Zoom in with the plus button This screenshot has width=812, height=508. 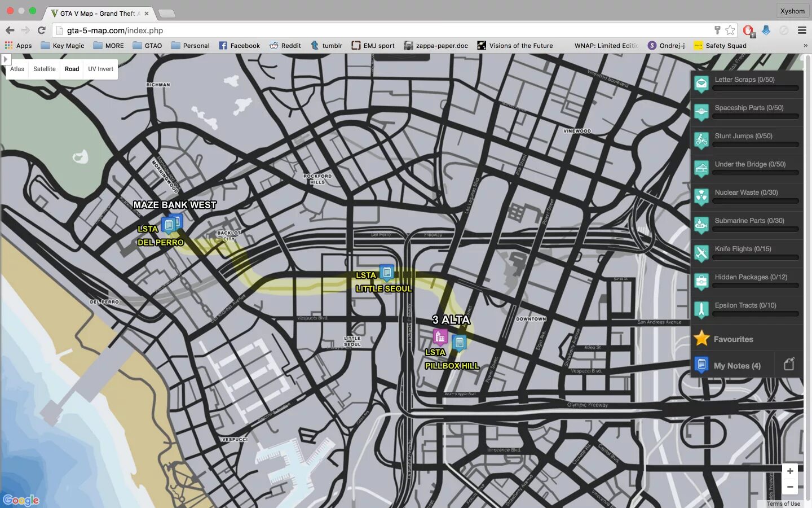[790, 471]
